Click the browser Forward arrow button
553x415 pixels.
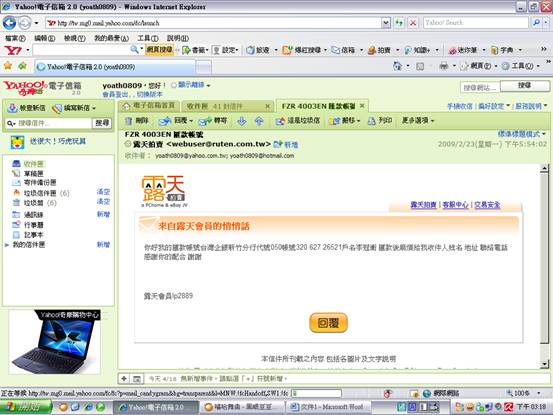[x=24, y=23]
